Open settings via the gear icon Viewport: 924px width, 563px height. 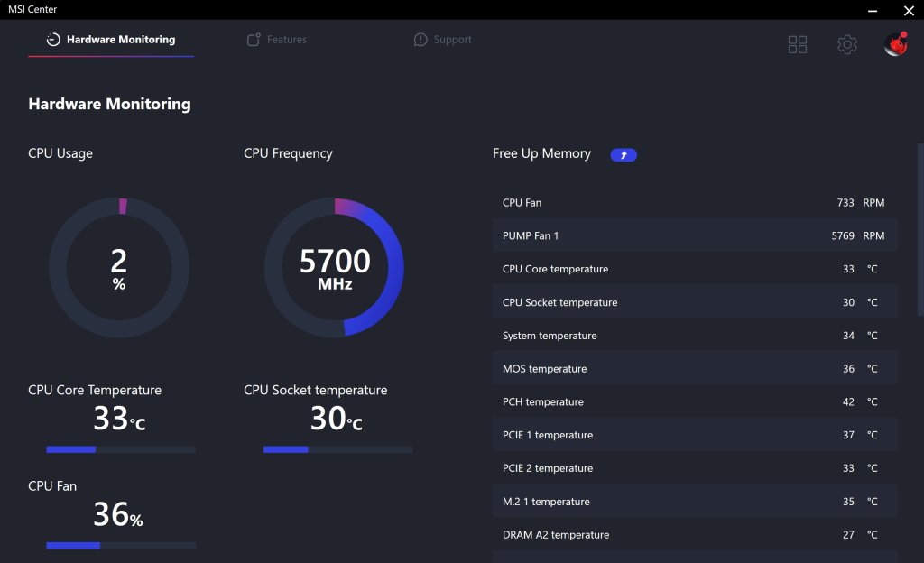847,44
